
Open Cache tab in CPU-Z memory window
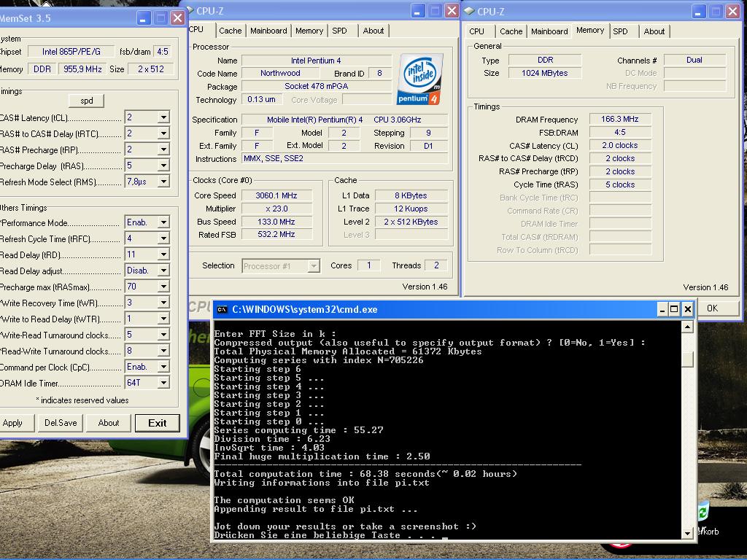click(511, 31)
